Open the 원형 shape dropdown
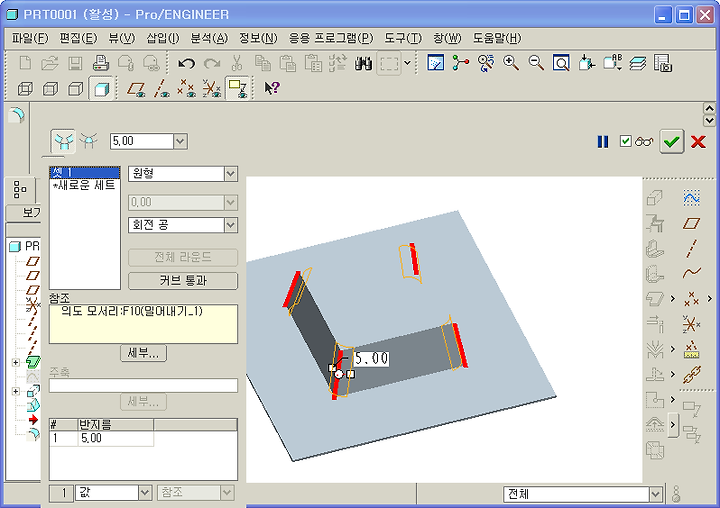Image resolution: width=720 pixels, height=508 pixels. point(231,174)
